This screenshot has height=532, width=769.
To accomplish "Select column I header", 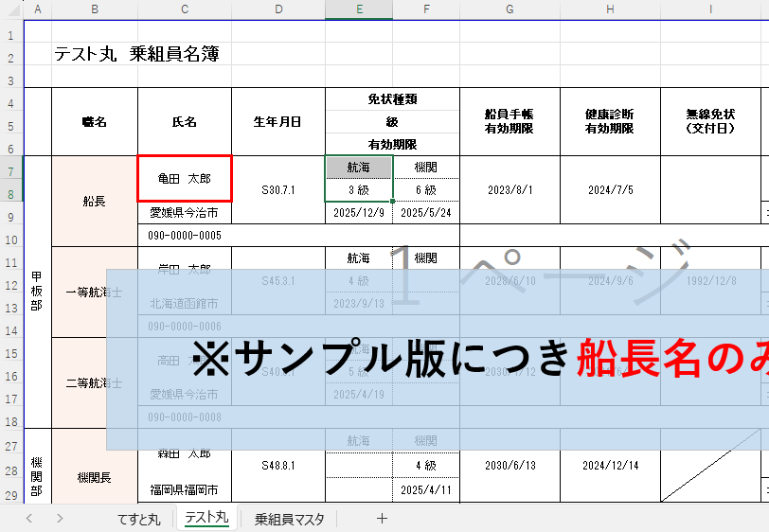I will tap(710, 9).
